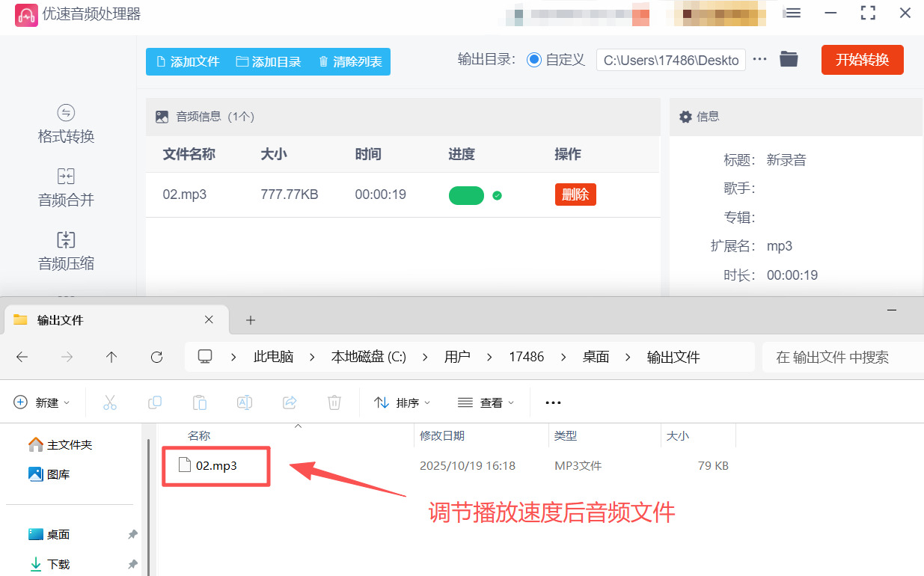924x576 pixels.
Task: Click the computer icon in address bar
Action: coord(205,357)
